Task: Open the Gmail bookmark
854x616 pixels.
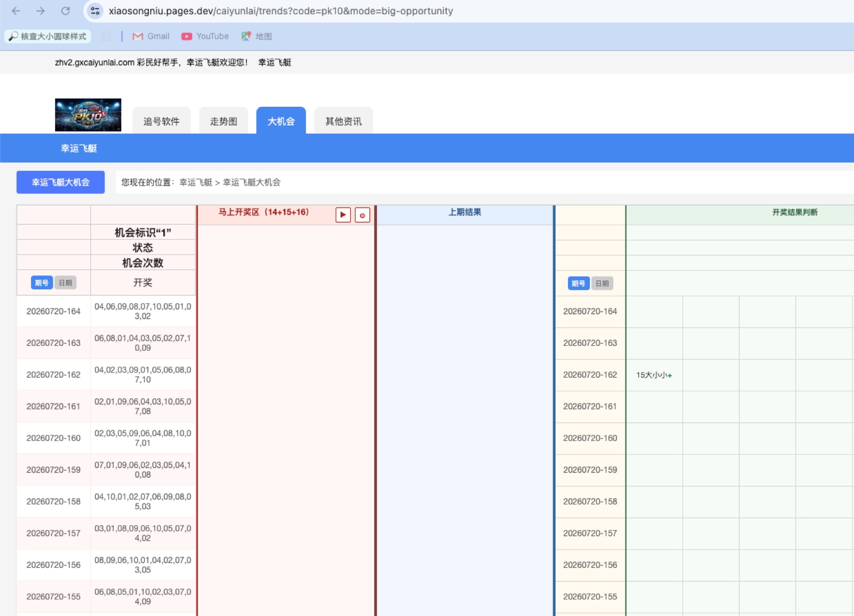Action: click(x=151, y=36)
